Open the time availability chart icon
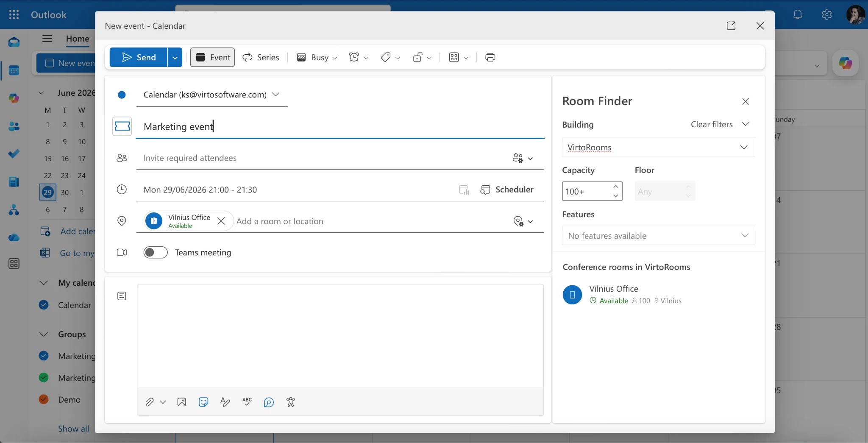 (x=464, y=190)
